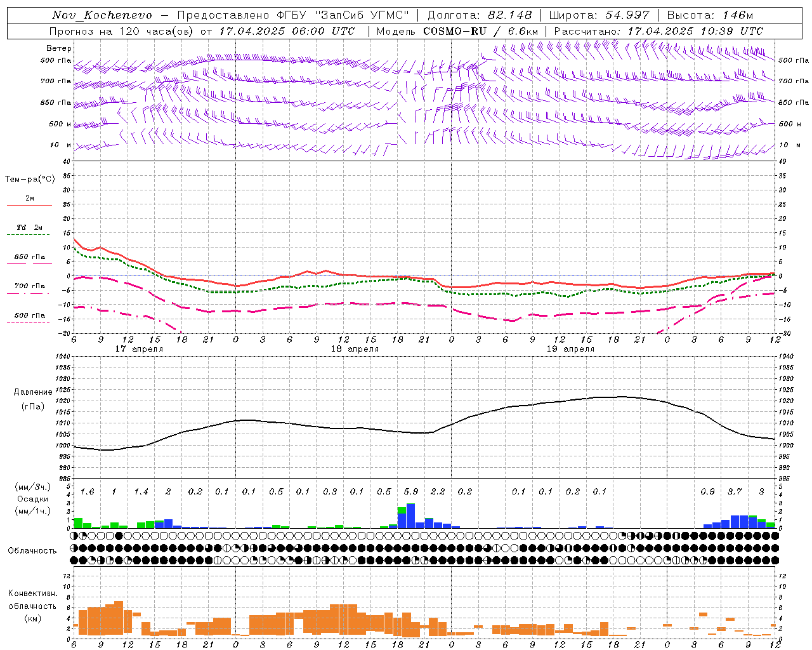812x650 pixels.
Task: Click the 'Ветер' wind panel label
Action: 59,48
